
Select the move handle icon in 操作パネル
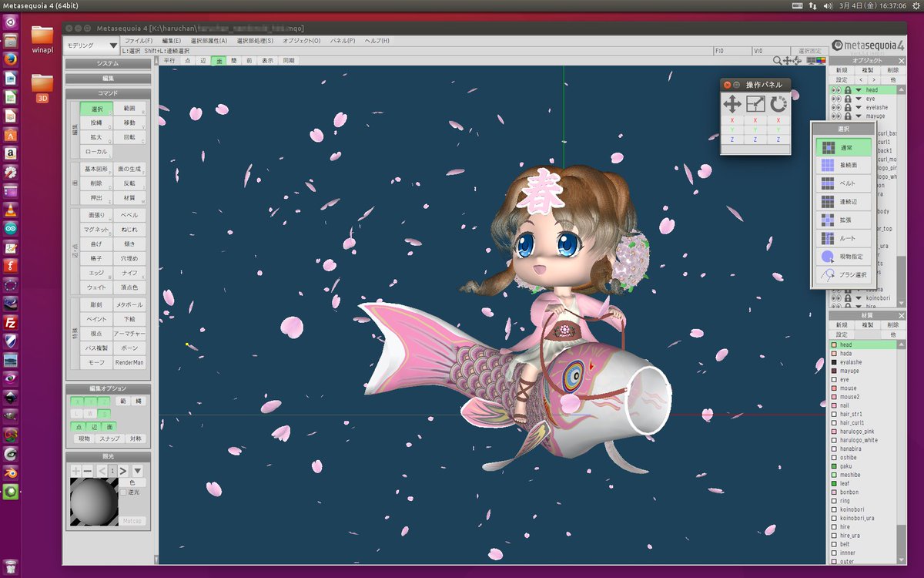point(732,103)
